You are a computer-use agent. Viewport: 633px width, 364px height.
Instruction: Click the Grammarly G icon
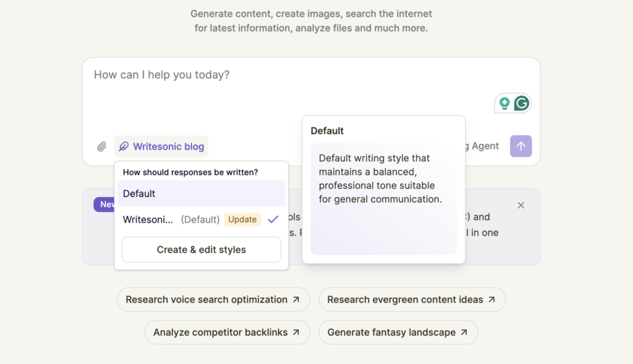tap(522, 103)
